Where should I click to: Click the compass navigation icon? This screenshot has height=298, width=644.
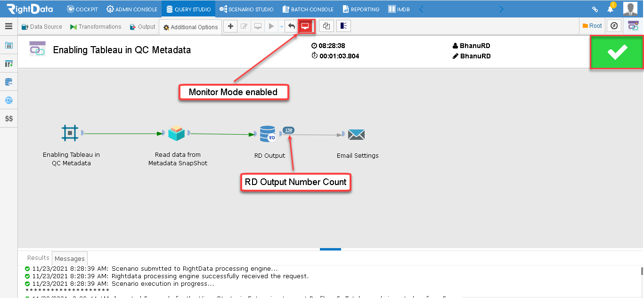pyautogui.click(x=614, y=26)
